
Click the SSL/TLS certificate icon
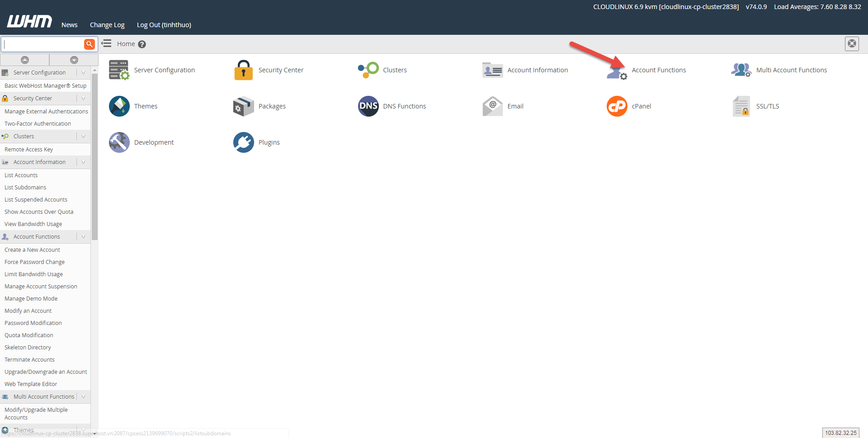pyautogui.click(x=741, y=106)
